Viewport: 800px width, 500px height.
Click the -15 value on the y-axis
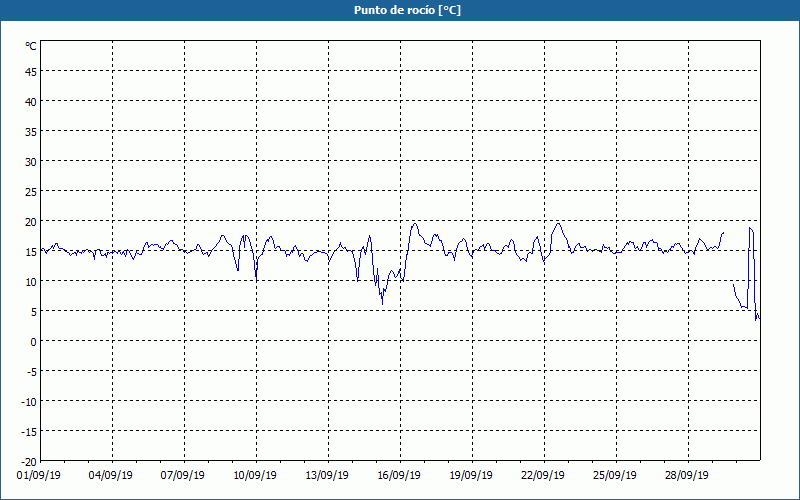coord(29,432)
